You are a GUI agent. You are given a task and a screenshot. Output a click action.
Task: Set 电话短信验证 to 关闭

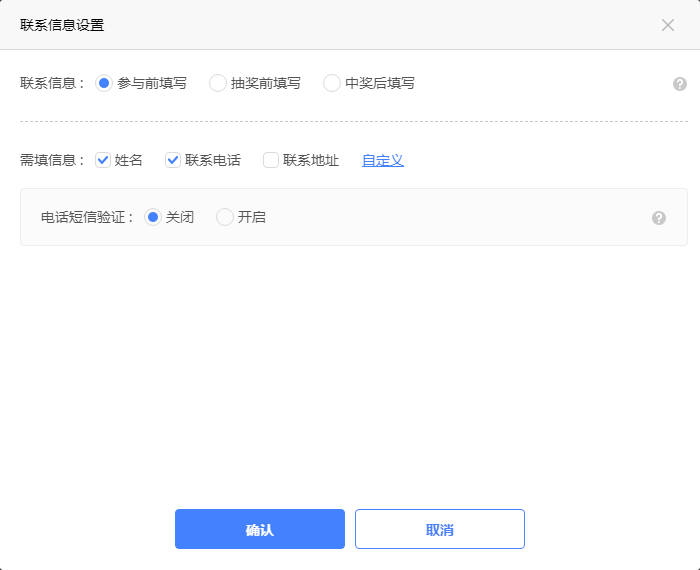153,217
